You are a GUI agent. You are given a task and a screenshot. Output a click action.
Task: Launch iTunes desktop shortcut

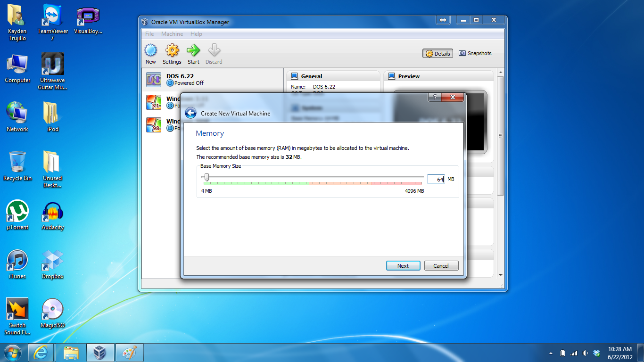coord(17,264)
